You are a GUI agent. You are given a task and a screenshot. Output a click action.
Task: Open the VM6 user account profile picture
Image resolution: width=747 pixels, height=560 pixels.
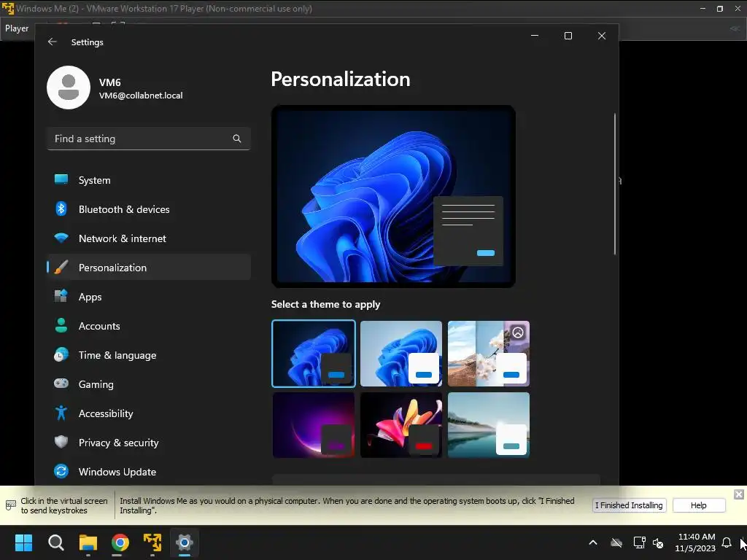point(69,87)
